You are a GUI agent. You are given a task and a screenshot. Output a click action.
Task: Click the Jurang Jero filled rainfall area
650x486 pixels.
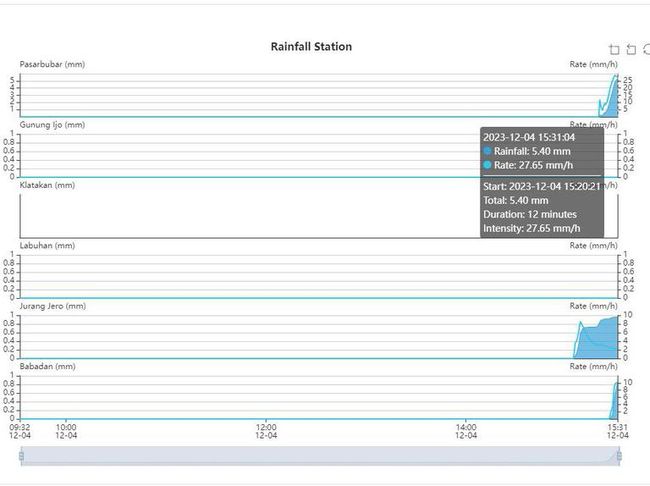pos(598,342)
